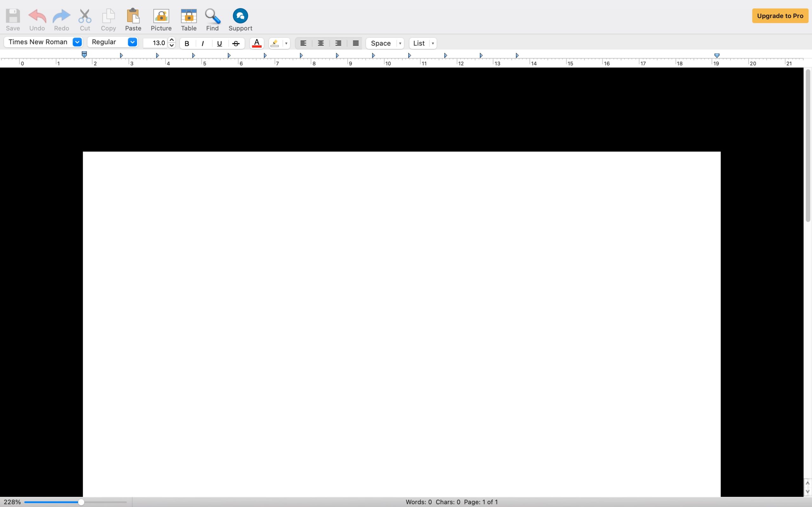
Task: Save the document
Action: tap(12, 19)
